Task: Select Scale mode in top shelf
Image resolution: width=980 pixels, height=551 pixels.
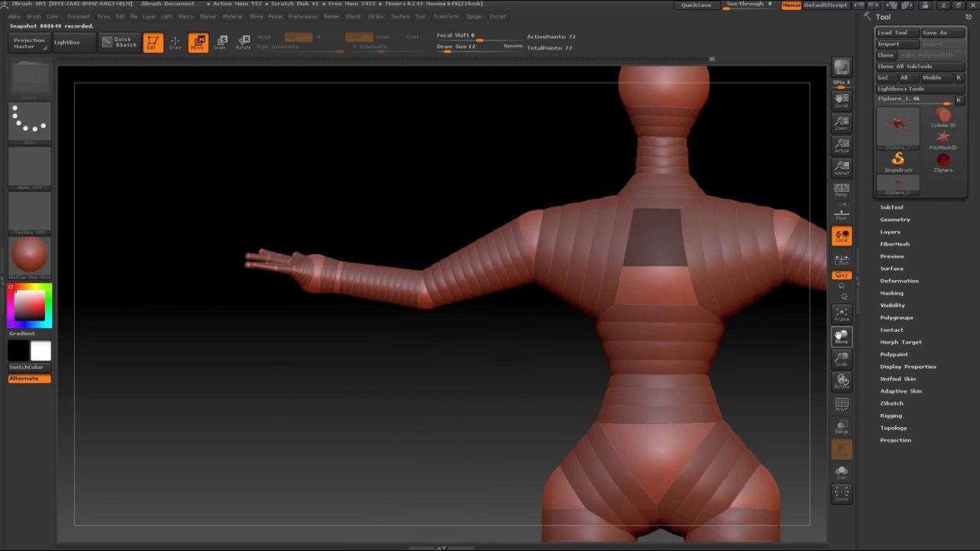Action: pyautogui.click(x=220, y=43)
